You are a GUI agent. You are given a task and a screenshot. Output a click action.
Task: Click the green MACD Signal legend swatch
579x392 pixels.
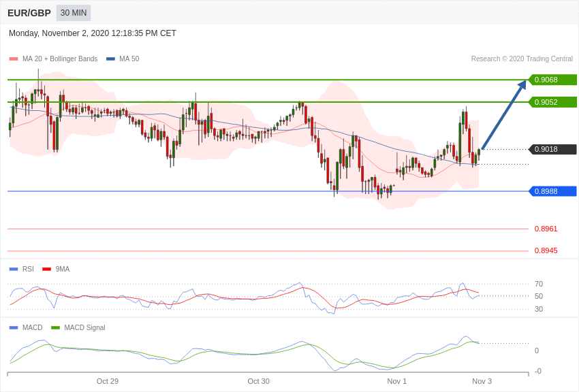[x=55, y=327]
